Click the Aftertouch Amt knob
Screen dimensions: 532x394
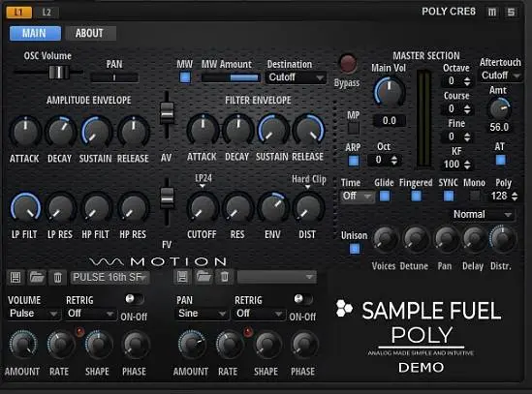499,109
